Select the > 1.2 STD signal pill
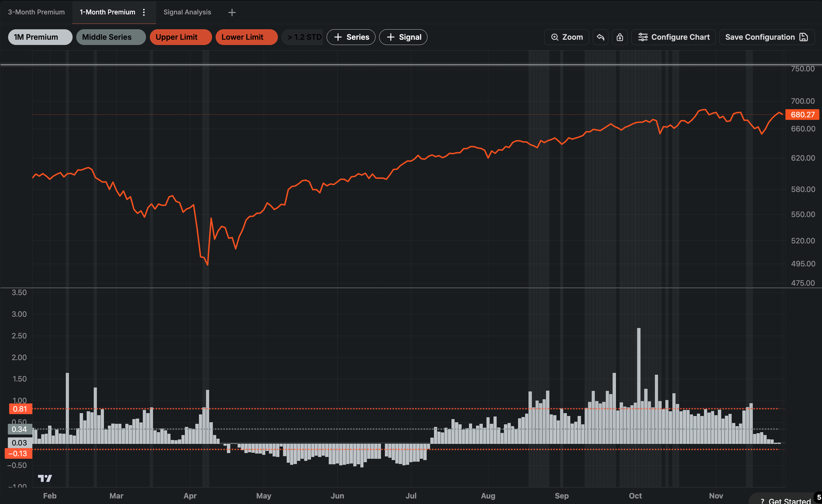Screen dimensions: 822x504 (303, 37)
